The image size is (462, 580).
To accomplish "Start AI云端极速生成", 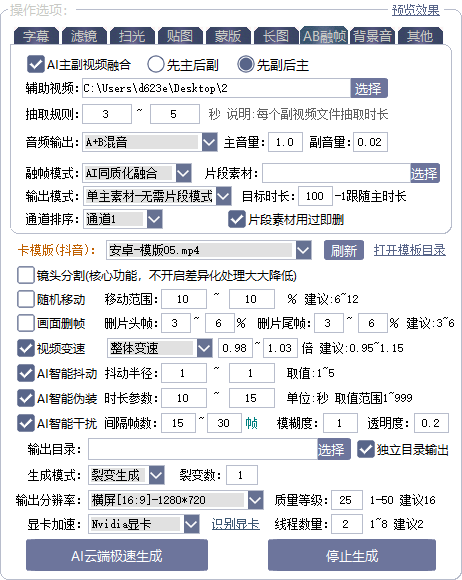I will 117,556.
